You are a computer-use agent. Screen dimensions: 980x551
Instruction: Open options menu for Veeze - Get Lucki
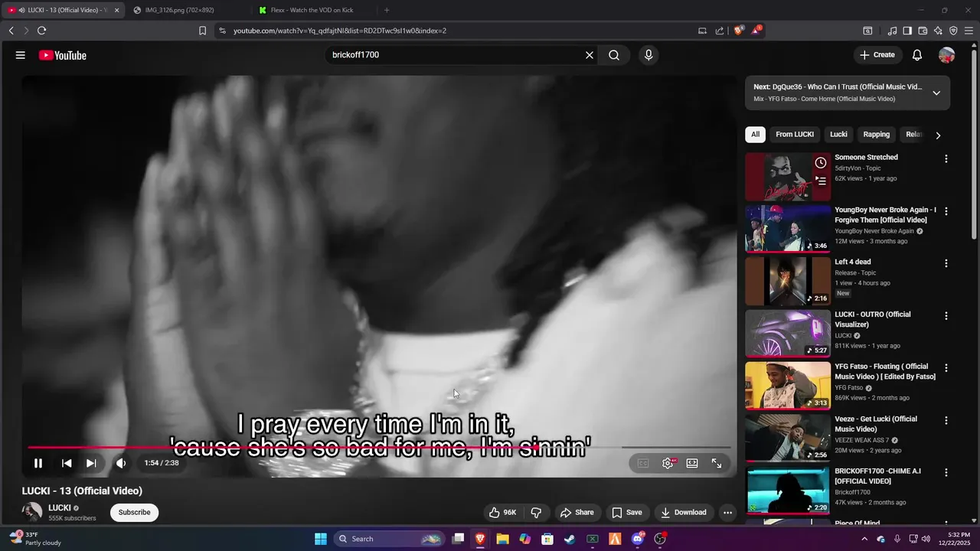[x=946, y=420]
